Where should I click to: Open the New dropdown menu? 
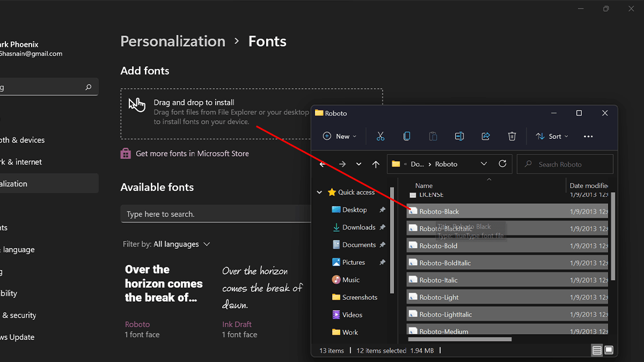[340, 136]
